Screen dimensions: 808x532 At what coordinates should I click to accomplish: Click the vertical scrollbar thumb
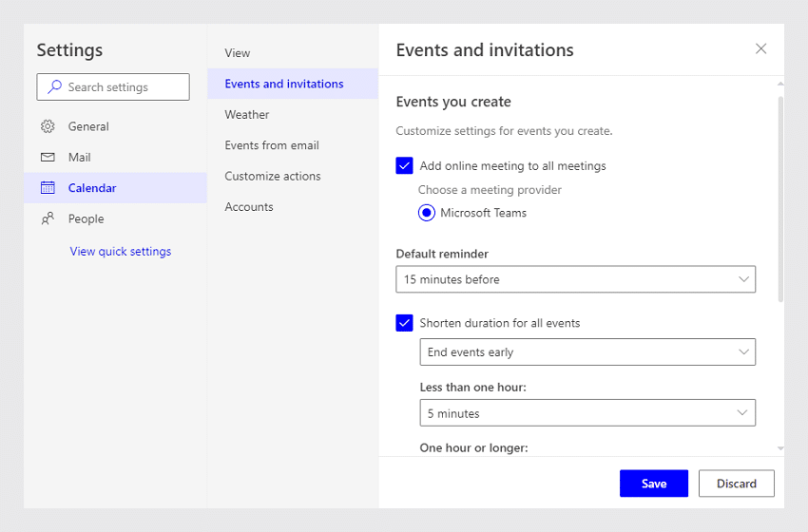pos(780,199)
